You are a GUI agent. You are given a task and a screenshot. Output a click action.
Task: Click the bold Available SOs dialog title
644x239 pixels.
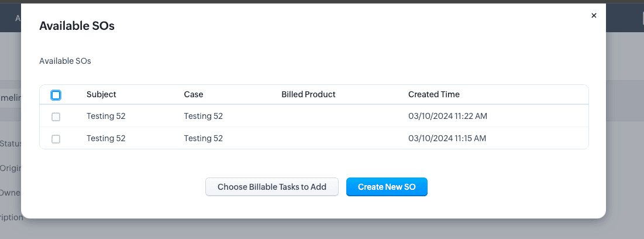(x=77, y=26)
